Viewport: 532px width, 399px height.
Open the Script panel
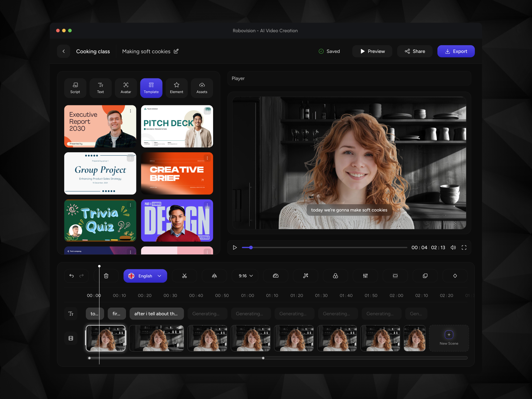click(x=75, y=88)
